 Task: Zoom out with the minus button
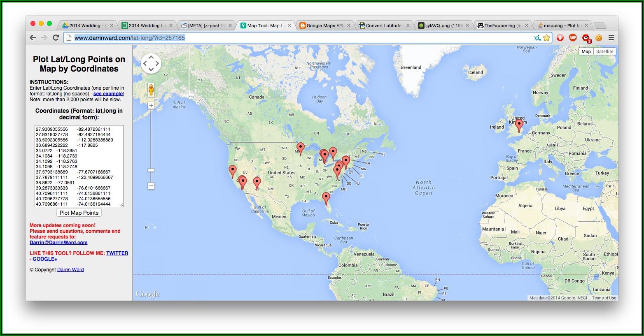151,186
